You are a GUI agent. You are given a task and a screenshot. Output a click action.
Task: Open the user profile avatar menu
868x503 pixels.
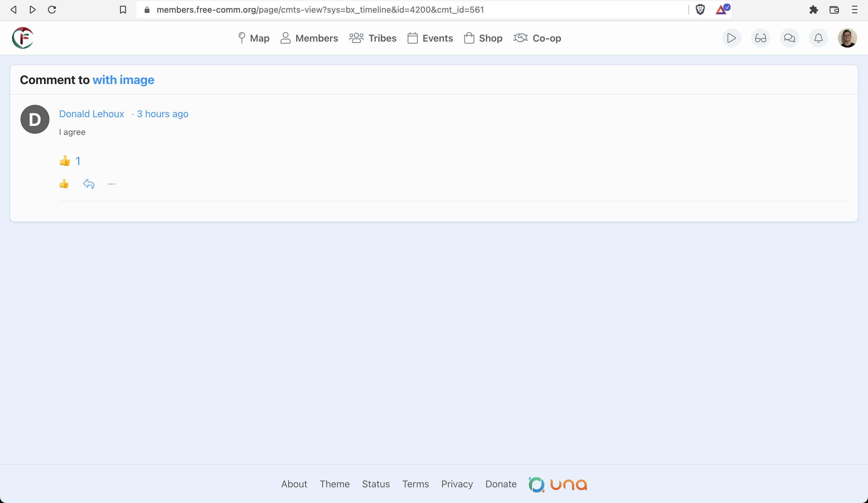(847, 38)
